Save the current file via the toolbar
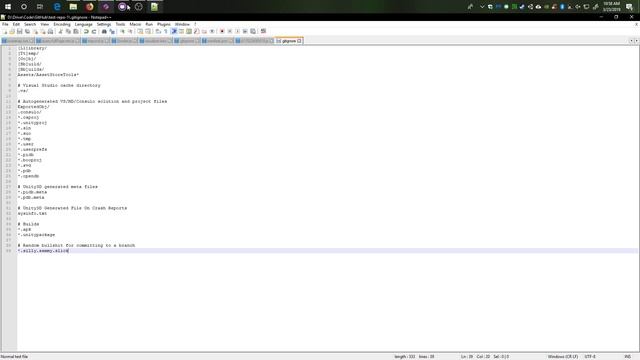This screenshot has width=640, height=360. pos(19,31)
